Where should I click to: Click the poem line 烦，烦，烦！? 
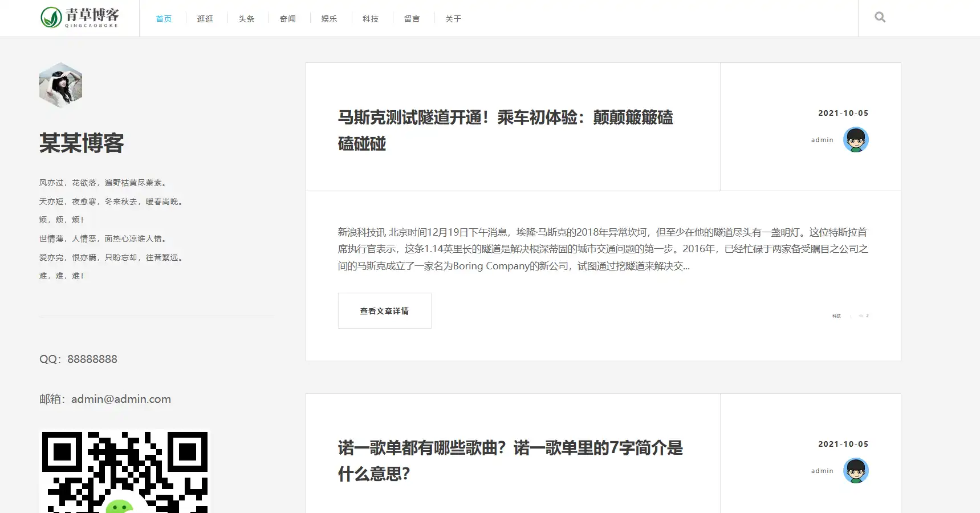pos(62,220)
